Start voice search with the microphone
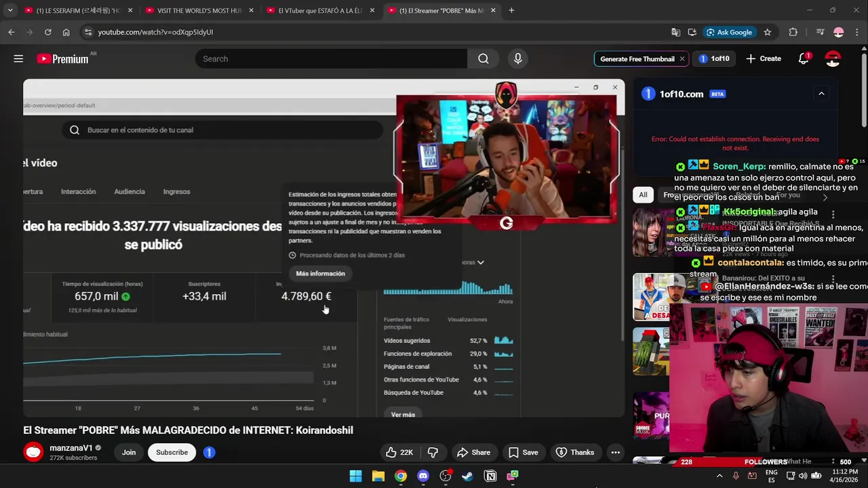The image size is (868, 488). (x=518, y=59)
